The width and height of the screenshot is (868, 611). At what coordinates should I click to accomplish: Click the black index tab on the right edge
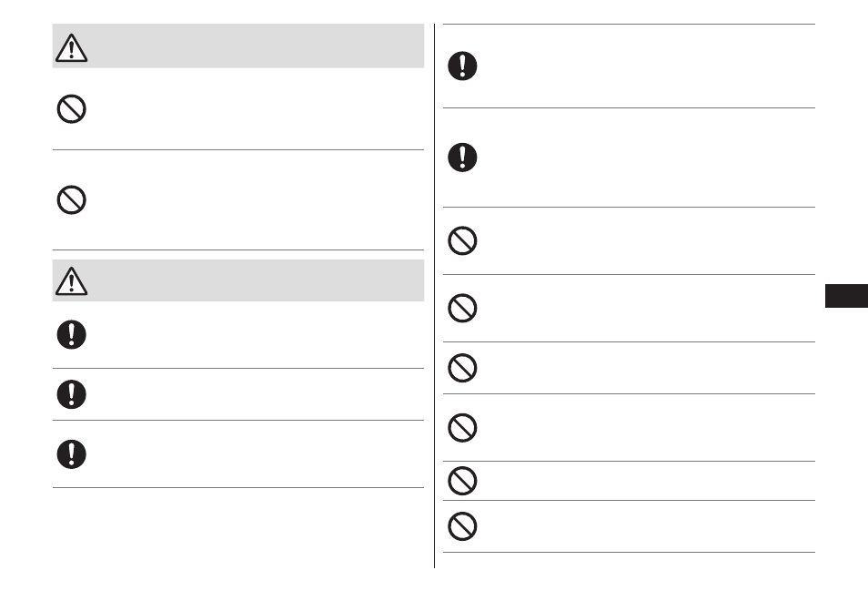click(846, 296)
